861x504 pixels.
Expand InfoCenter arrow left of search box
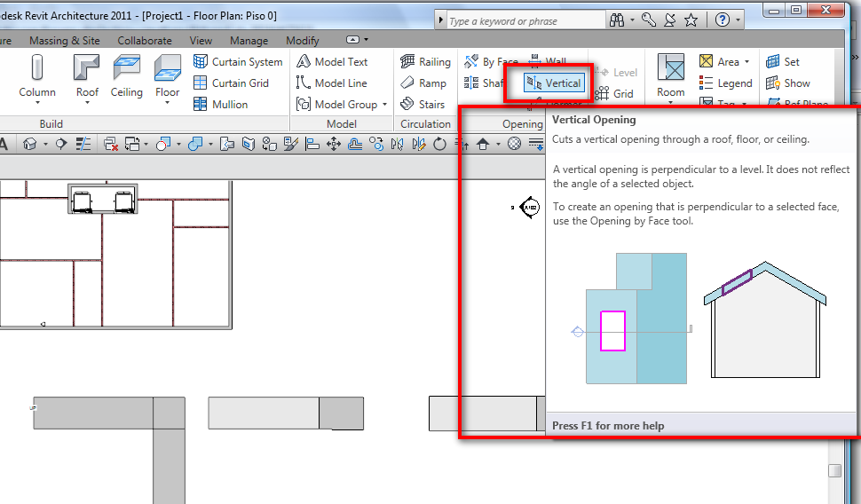pyautogui.click(x=440, y=20)
